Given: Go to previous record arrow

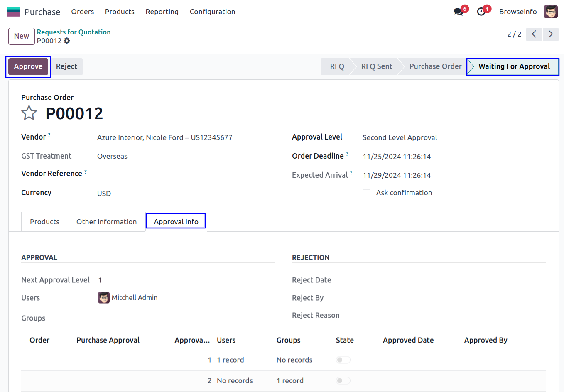Looking at the screenshot, I should coord(534,34).
